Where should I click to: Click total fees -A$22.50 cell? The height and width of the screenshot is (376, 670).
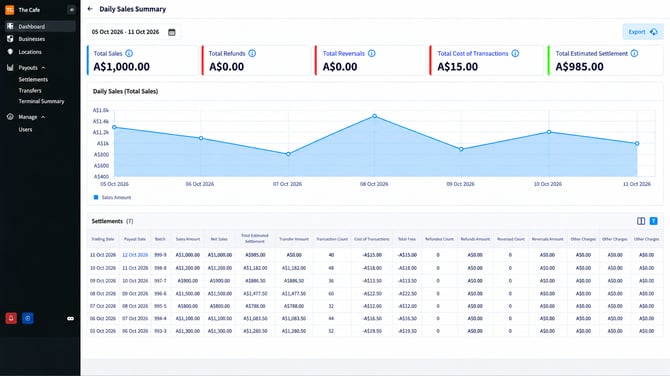click(x=407, y=294)
